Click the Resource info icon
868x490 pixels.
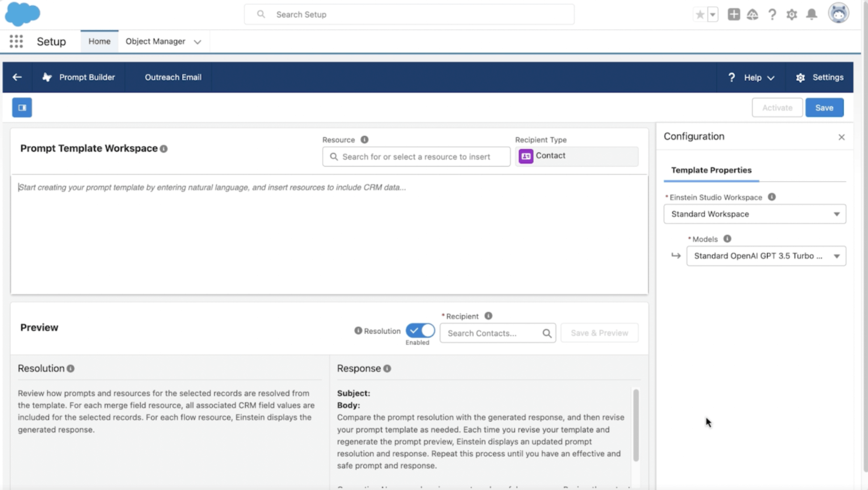pyautogui.click(x=364, y=140)
